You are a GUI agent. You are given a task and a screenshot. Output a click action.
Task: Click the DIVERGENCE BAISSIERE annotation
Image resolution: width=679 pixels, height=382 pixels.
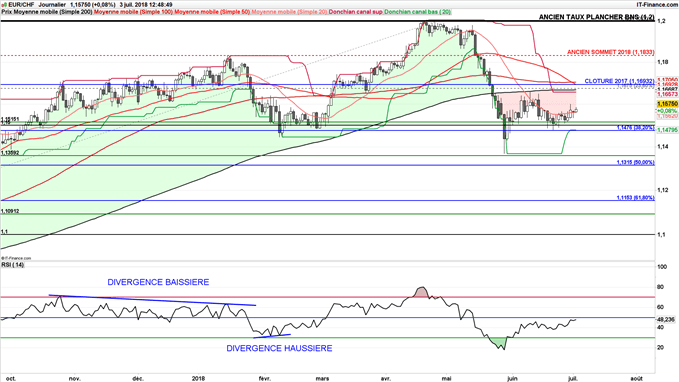[x=158, y=282]
